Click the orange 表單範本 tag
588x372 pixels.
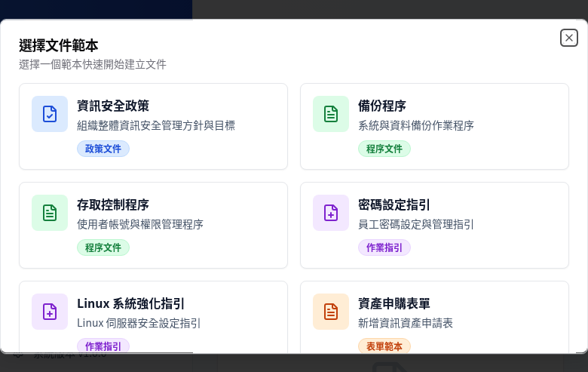[384, 346]
